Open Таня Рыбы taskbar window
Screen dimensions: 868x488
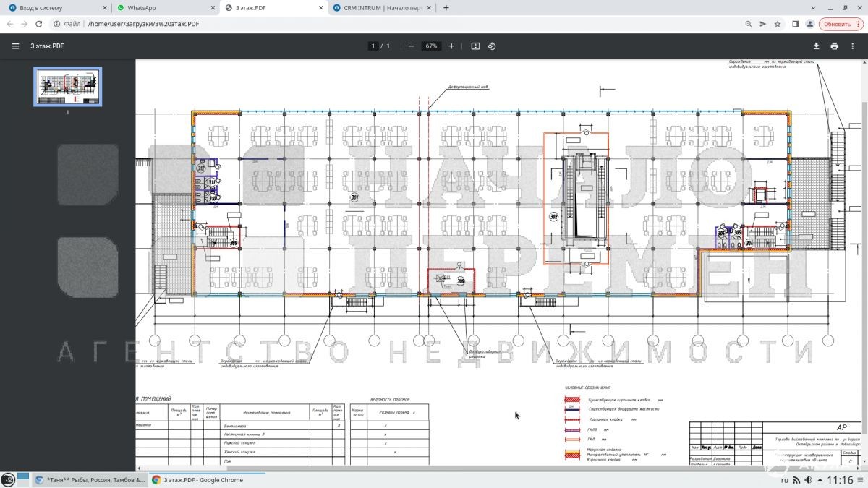pyautogui.click(x=90, y=480)
